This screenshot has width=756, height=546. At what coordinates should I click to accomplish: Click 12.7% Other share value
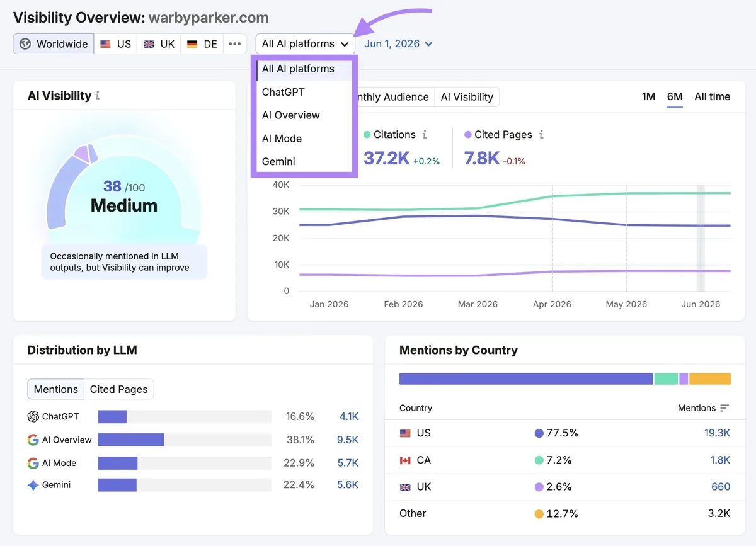tap(562, 513)
